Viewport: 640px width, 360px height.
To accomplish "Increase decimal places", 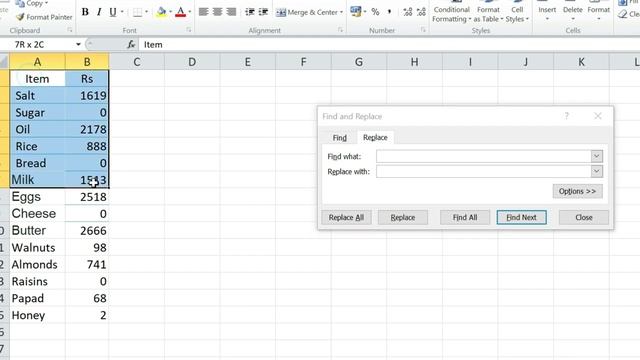I will pyautogui.click(x=407, y=12).
